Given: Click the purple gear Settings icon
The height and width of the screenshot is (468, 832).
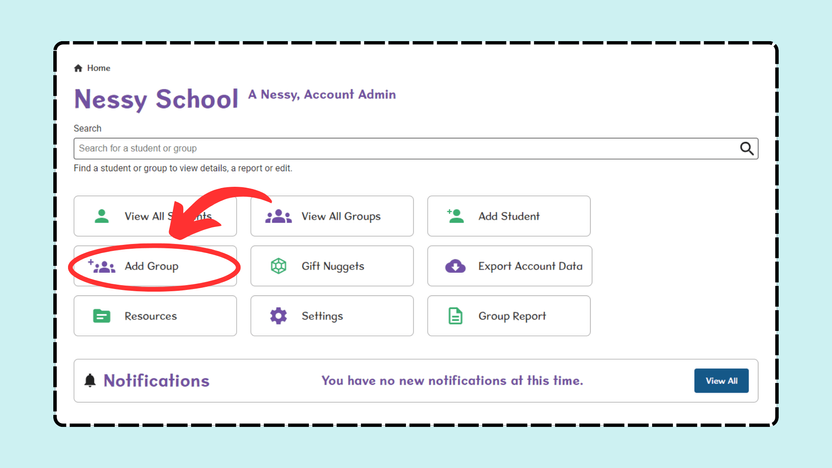Looking at the screenshot, I should (x=279, y=316).
